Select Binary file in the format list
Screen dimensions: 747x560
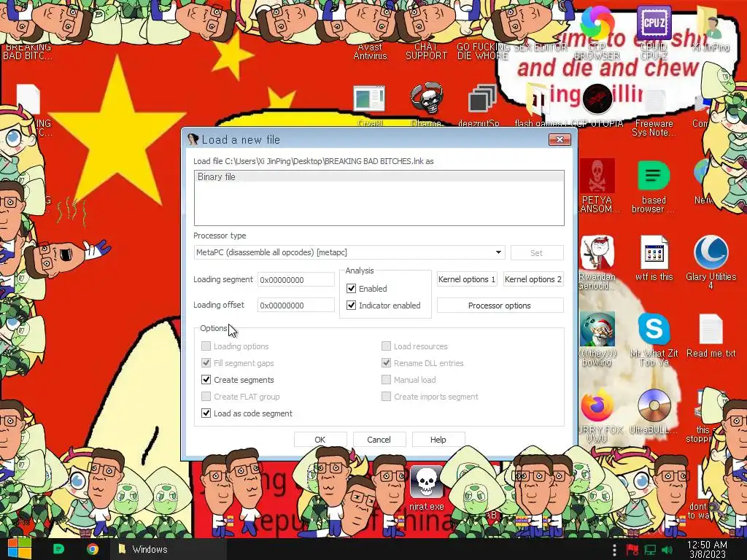coord(379,176)
